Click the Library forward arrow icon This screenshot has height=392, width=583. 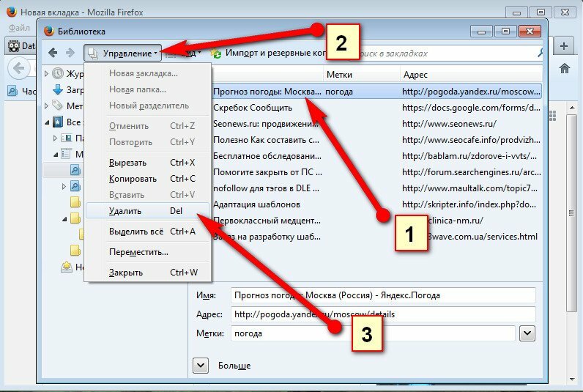(x=70, y=53)
